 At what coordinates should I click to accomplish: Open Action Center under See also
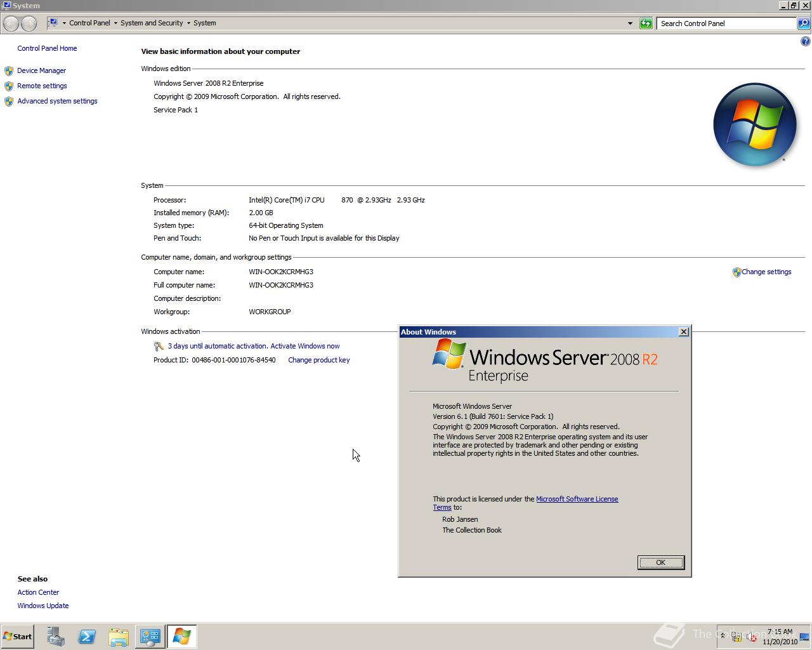pyautogui.click(x=38, y=592)
